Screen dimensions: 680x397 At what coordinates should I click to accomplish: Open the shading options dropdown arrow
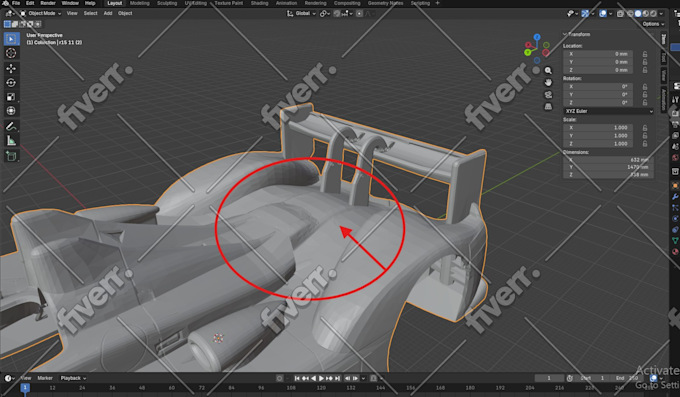tap(661, 13)
